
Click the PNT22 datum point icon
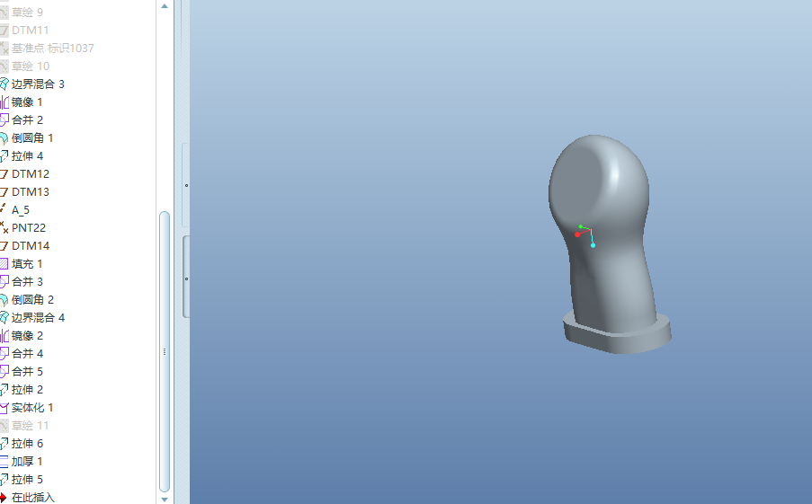pyautogui.click(x=4, y=227)
